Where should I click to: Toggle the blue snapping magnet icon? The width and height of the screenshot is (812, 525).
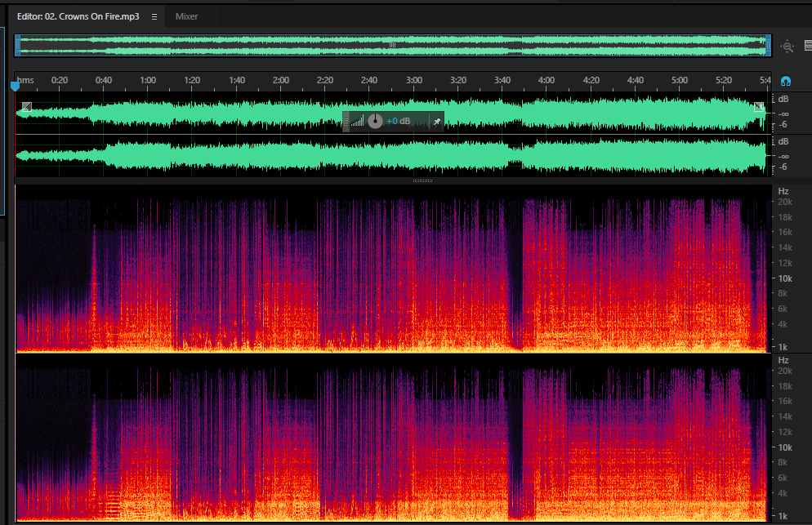click(x=786, y=81)
